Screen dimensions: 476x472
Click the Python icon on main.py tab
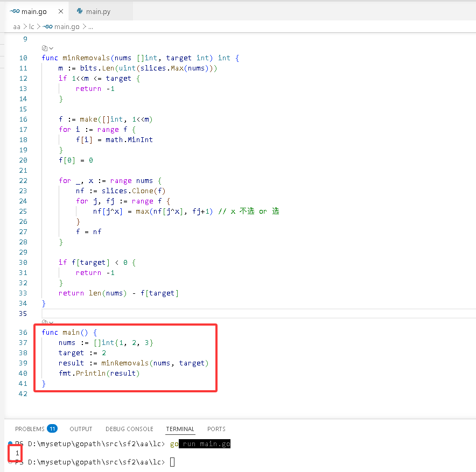pyautogui.click(x=80, y=11)
